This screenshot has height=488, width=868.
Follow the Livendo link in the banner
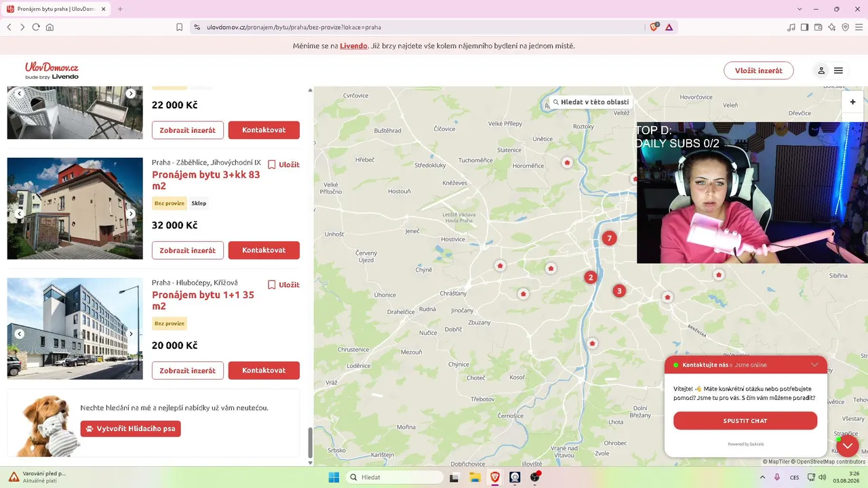coord(353,46)
